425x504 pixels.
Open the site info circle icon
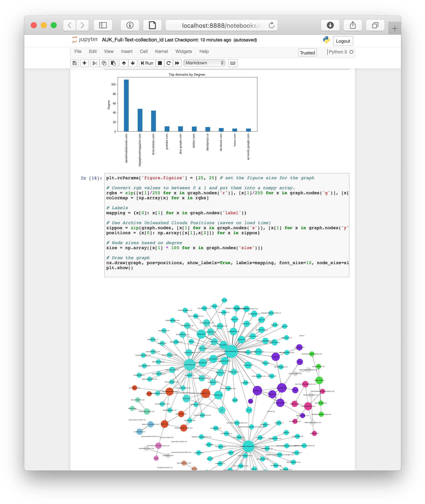pos(130,25)
